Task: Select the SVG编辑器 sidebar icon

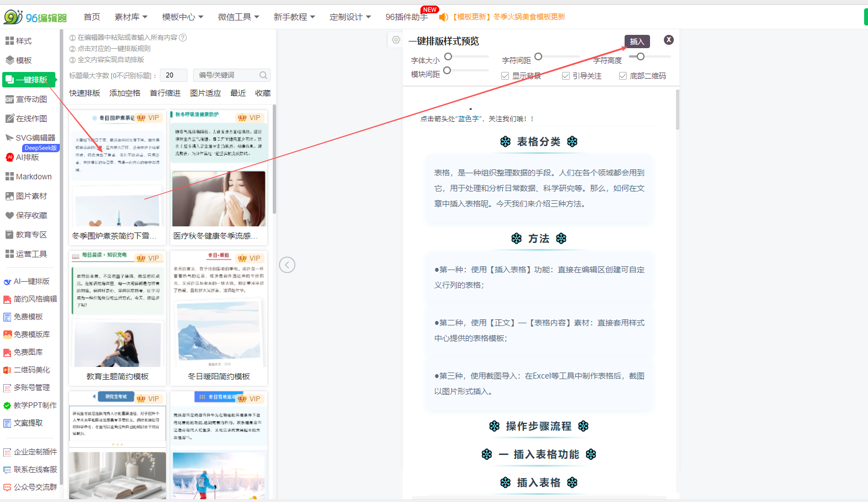Action: [9, 138]
